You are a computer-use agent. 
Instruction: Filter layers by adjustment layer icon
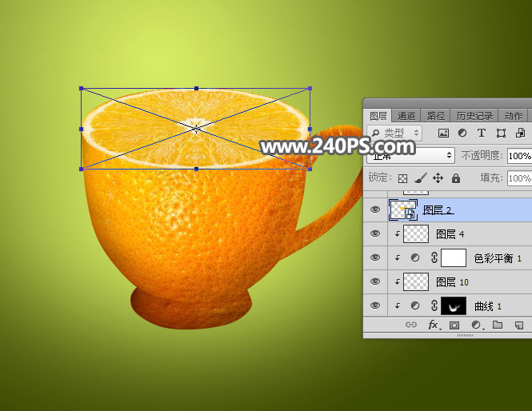462,133
